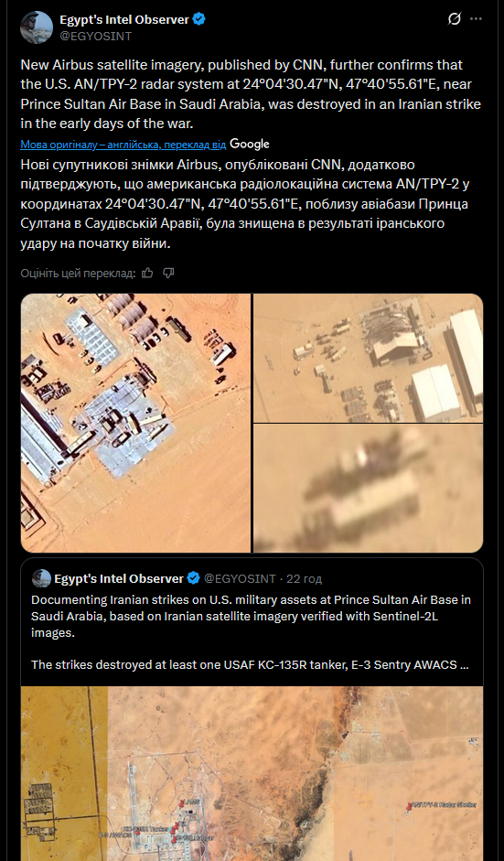The image size is (504, 861).
Task: Rate the translation with thumbs up
Action: [x=147, y=273]
